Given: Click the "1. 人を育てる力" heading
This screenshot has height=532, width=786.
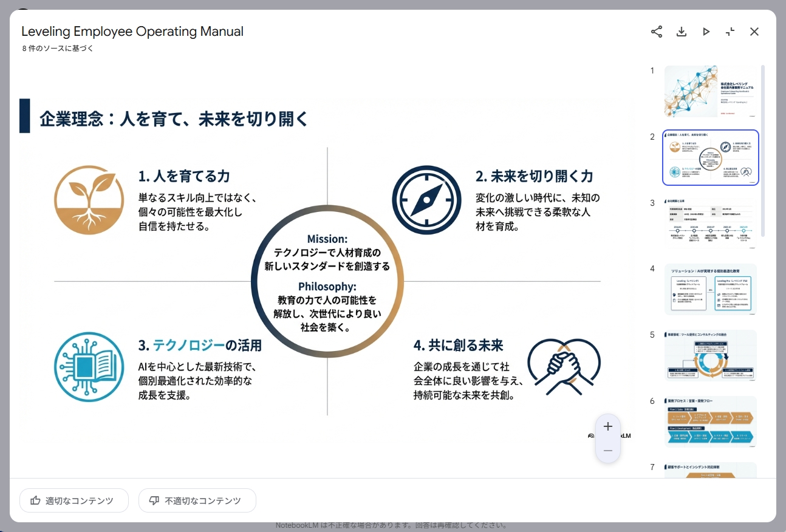Looking at the screenshot, I should click(185, 177).
